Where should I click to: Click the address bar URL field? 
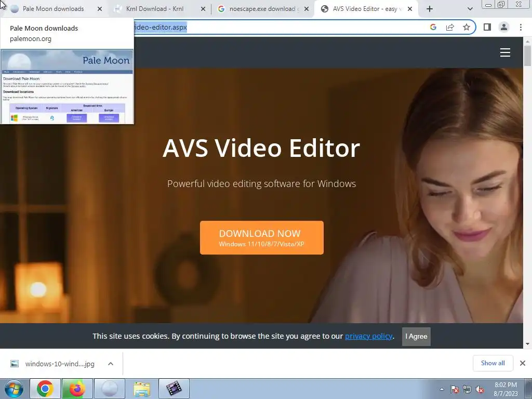coord(278,27)
